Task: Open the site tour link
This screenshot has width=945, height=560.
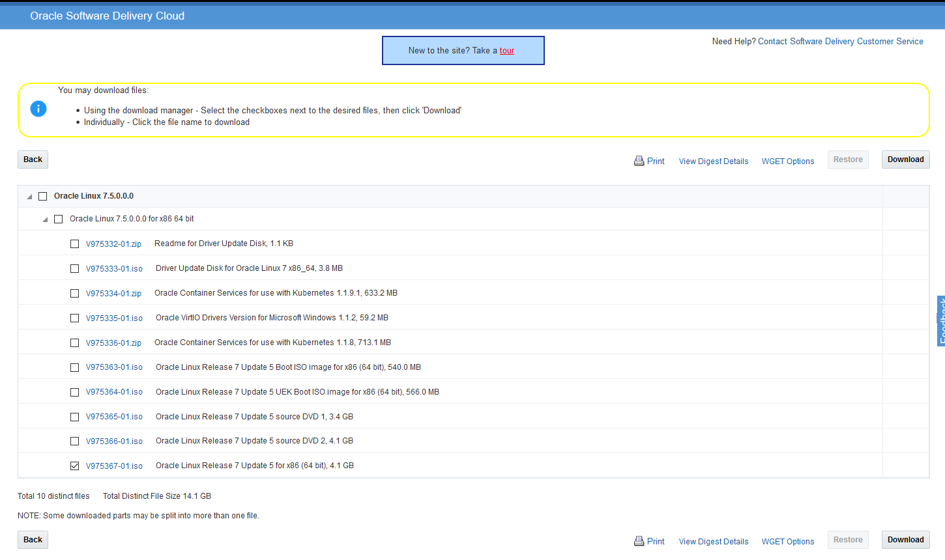Action: pyautogui.click(x=507, y=50)
